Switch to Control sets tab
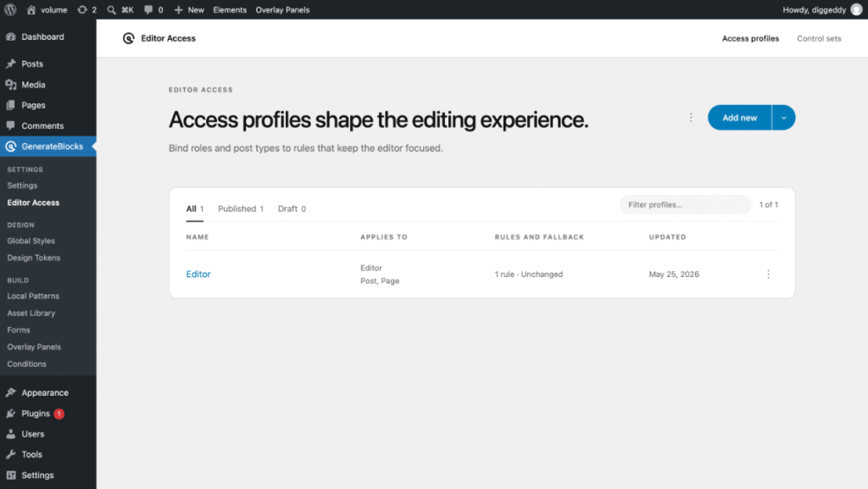Viewport: 868px width, 489px height. (819, 38)
